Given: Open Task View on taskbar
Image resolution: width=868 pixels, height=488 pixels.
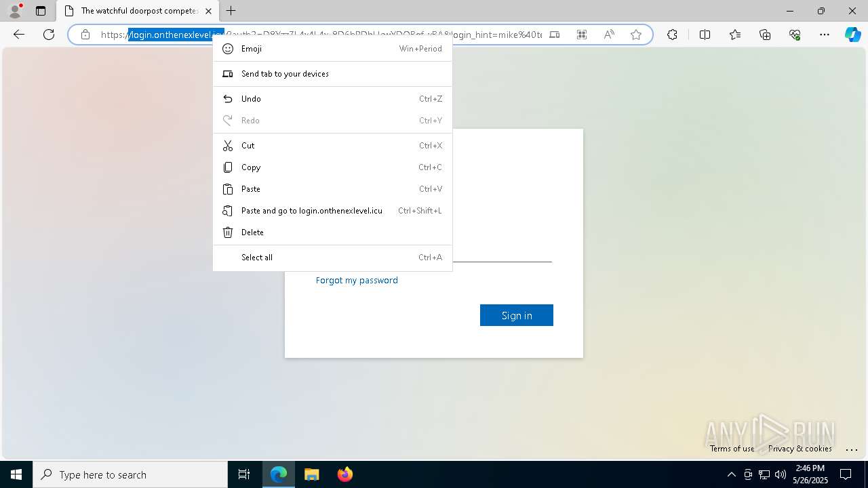Looking at the screenshot, I should (244, 474).
